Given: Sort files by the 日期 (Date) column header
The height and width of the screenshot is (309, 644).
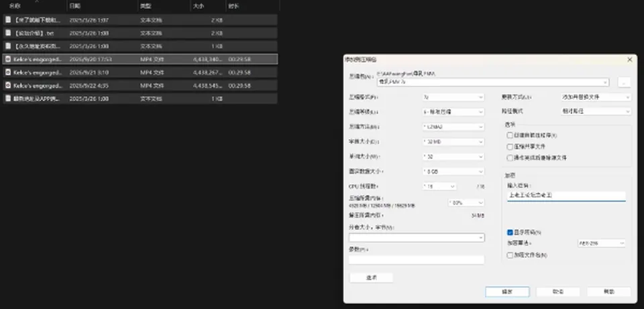Looking at the screenshot, I should (x=74, y=6).
